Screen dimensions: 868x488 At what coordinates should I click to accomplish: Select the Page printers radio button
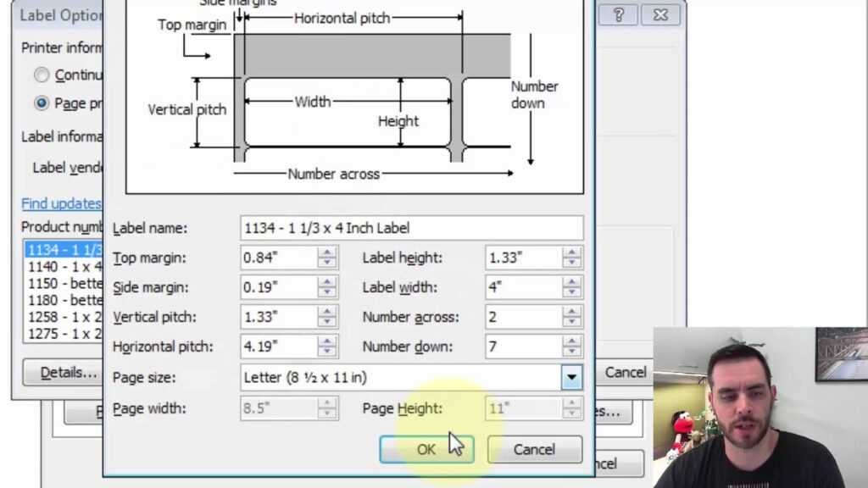(x=42, y=103)
